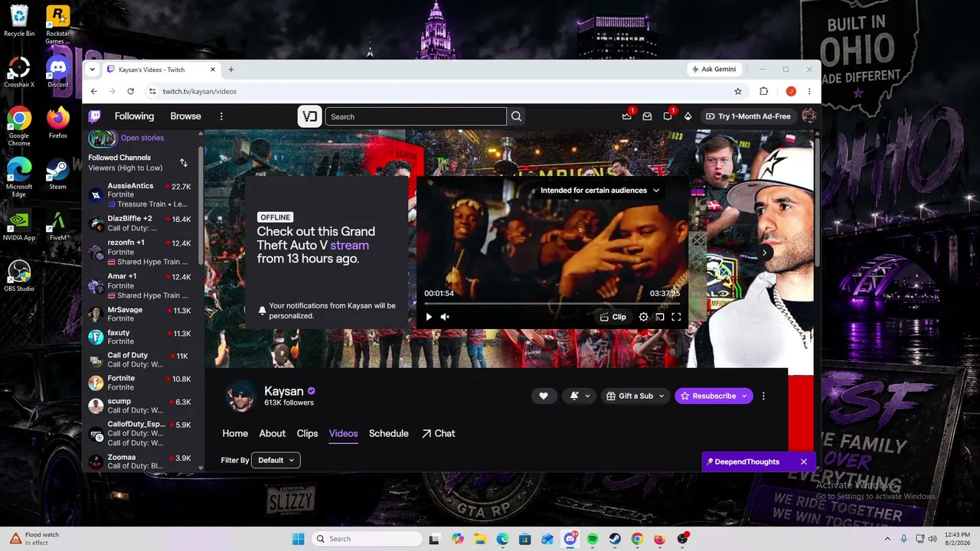Click the Get Bits diamond icon
The height and width of the screenshot is (551, 980).
[x=688, y=116]
